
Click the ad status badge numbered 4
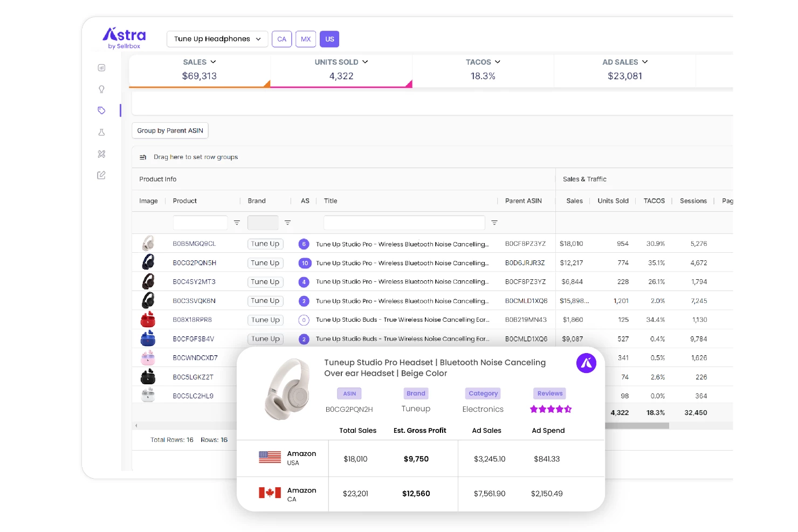coord(304,282)
